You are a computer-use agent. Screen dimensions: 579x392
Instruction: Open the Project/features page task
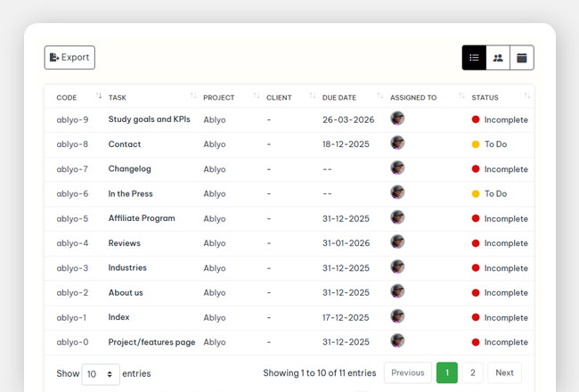coord(151,342)
